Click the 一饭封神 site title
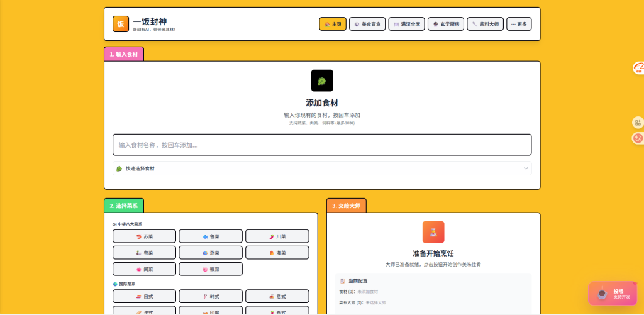Screen dimensions: 644x315 pos(150,22)
